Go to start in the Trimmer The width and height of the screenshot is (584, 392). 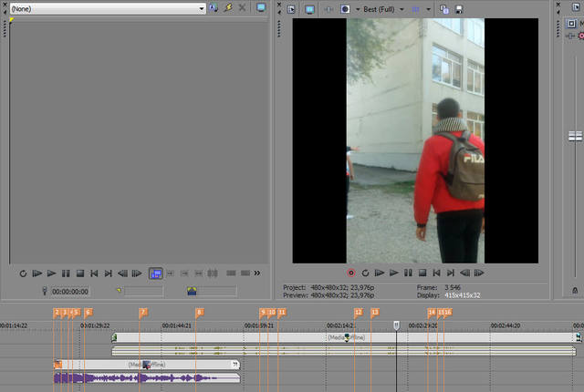tap(94, 273)
